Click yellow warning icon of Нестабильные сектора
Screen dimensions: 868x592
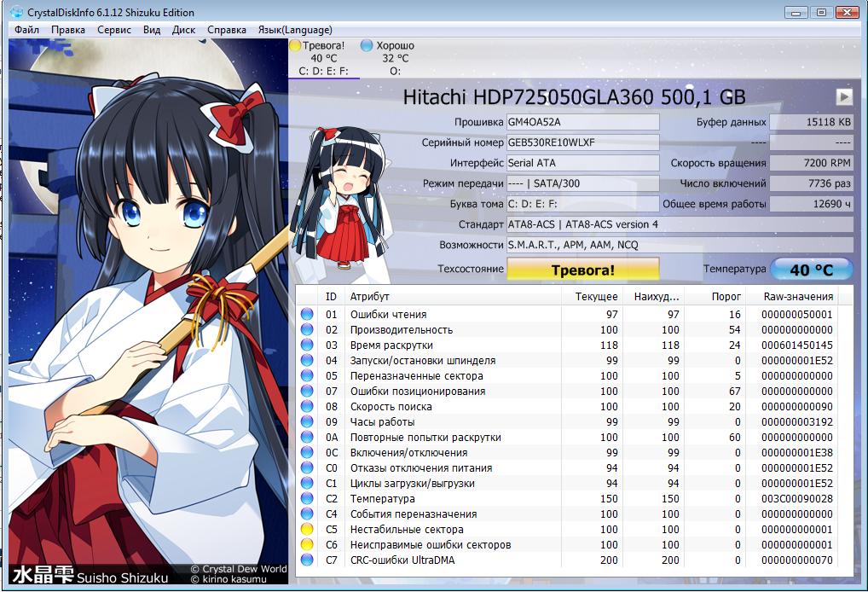[307, 530]
